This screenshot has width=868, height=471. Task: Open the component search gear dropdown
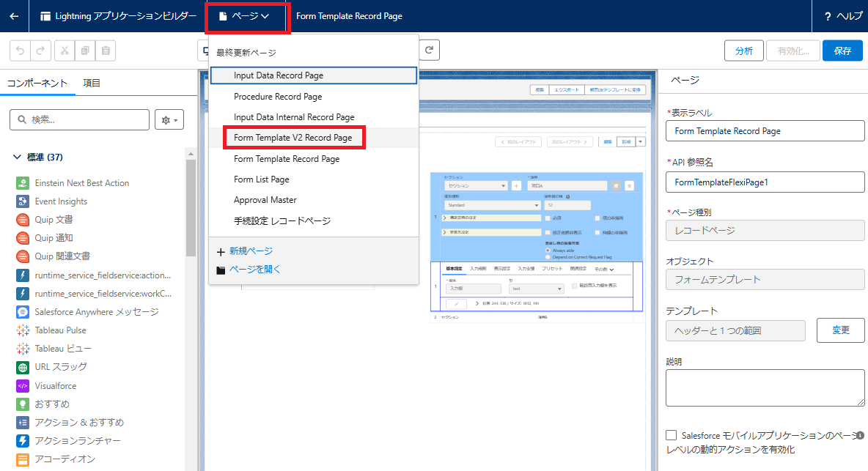click(169, 119)
